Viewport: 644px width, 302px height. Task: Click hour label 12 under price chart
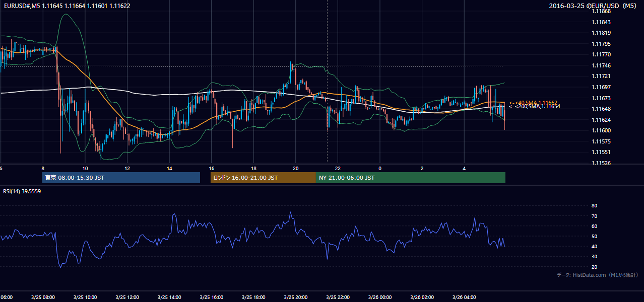click(x=127, y=169)
